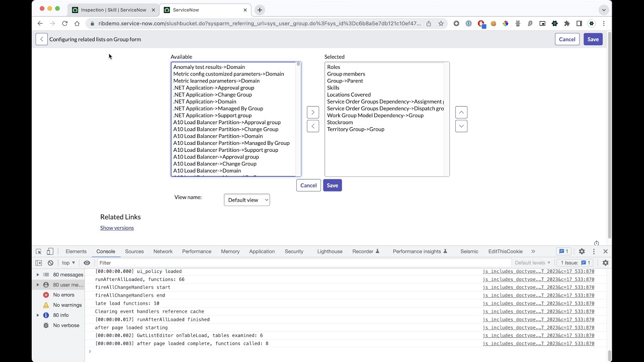Viewport: 644px width, 362px height.
Task: Click the 1 Issue indicator in console toolbar
Action: point(575,263)
